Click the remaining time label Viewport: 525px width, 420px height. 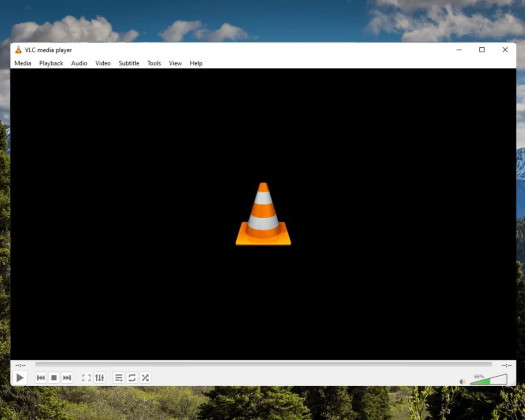(x=506, y=365)
